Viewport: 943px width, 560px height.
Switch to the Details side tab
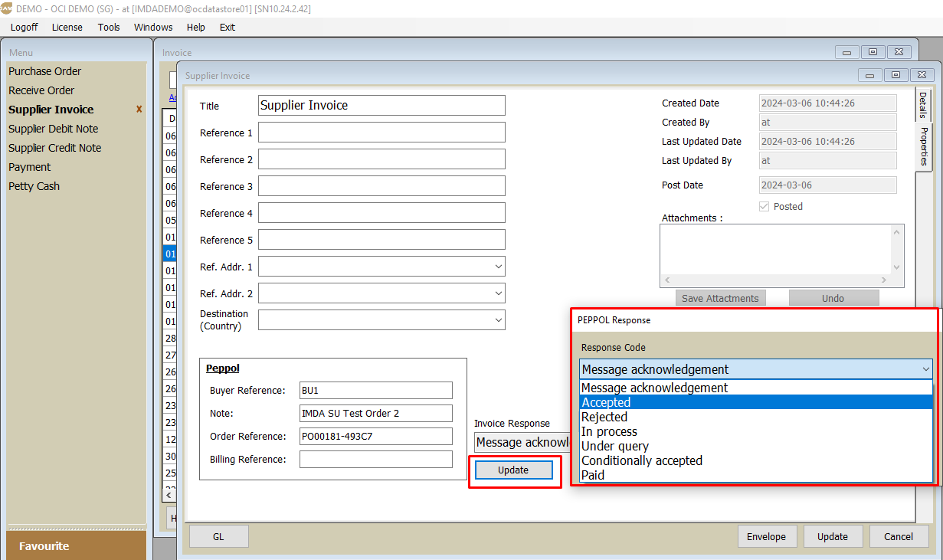point(923,105)
